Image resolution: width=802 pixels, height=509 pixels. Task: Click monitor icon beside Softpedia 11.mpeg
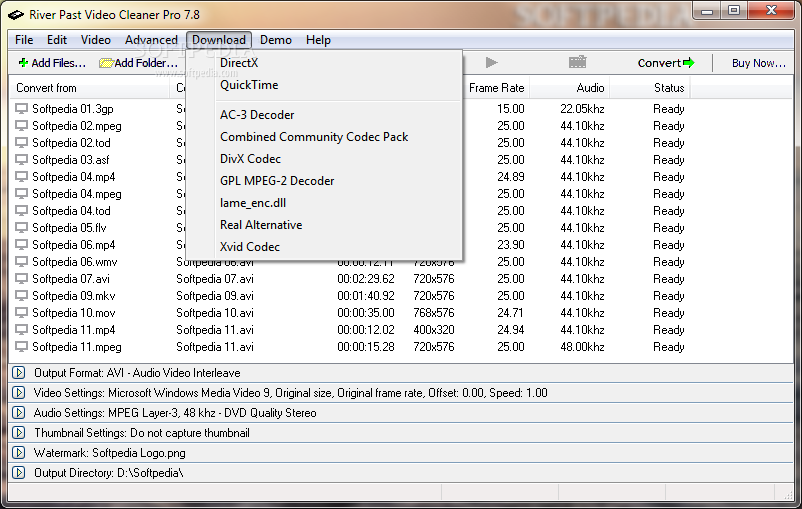pos(21,347)
